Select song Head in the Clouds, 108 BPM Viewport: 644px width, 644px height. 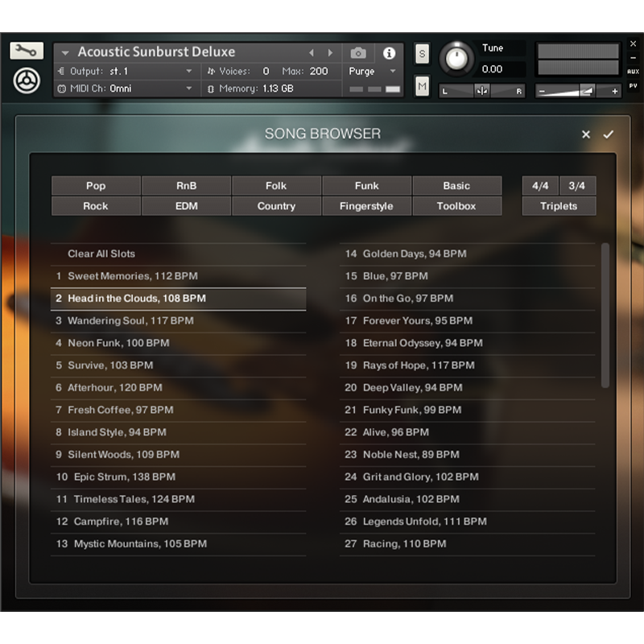click(x=178, y=299)
